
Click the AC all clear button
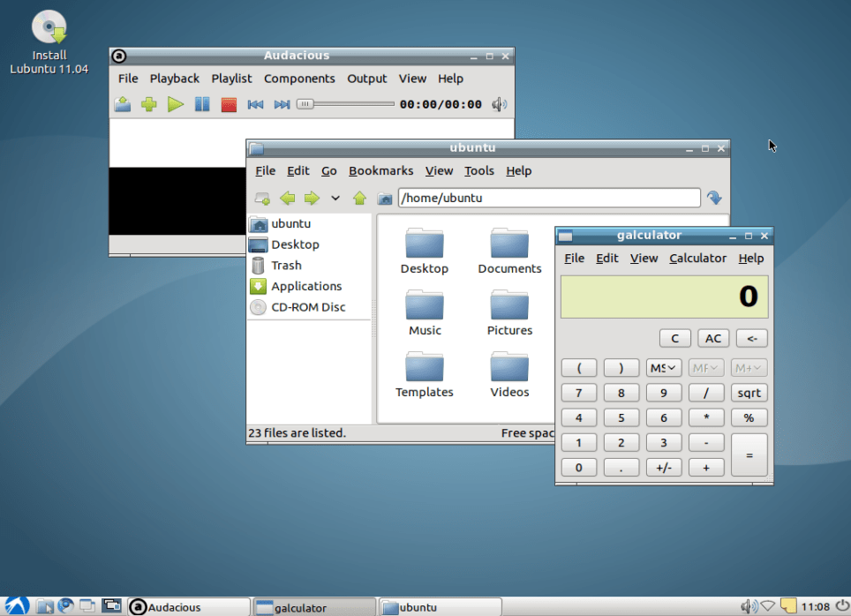pyautogui.click(x=713, y=339)
